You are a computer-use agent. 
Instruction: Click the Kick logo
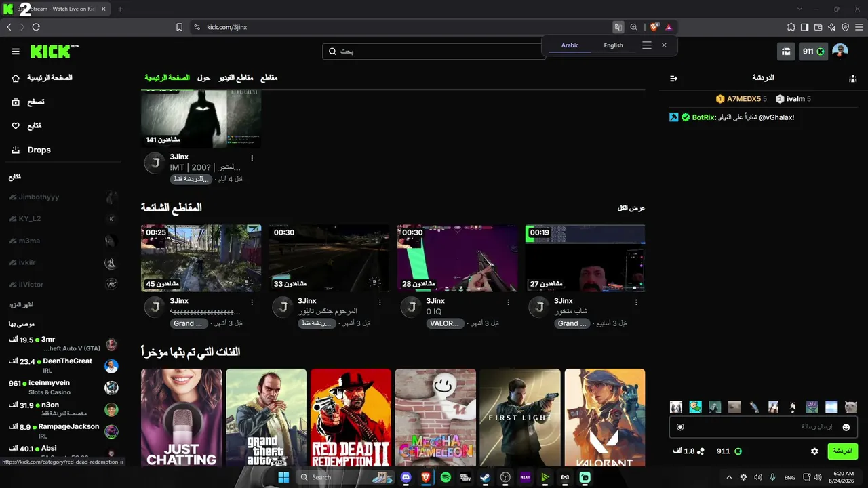(x=54, y=52)
